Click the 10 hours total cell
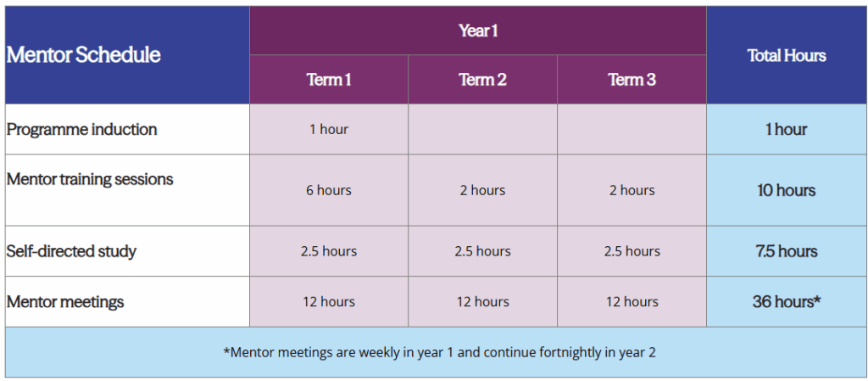Screen dimensions: 868x381 pos(787,190)
